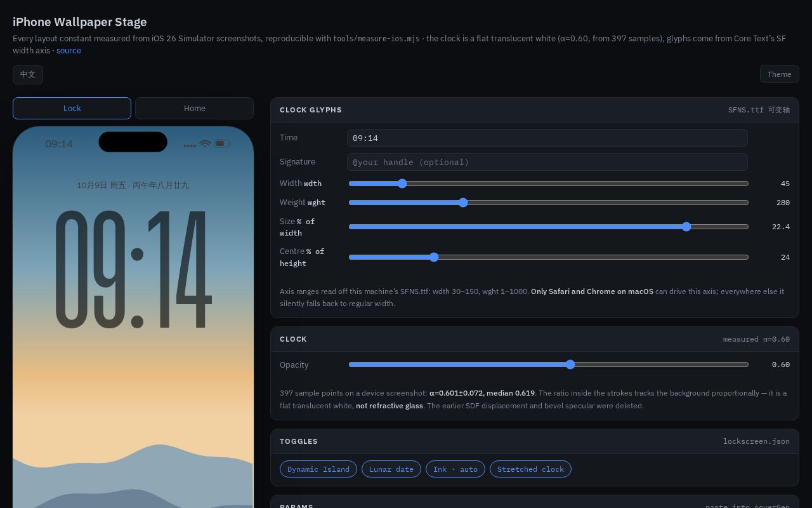Focus the Time input field
The height and width of the screenshot is (508, 812).
tap(547, 138)
